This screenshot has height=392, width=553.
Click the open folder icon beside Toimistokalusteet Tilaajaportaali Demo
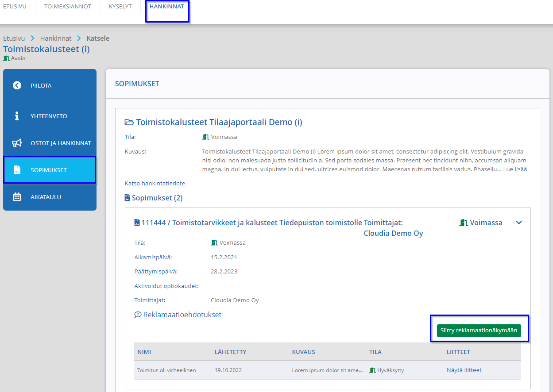point(129,122)
